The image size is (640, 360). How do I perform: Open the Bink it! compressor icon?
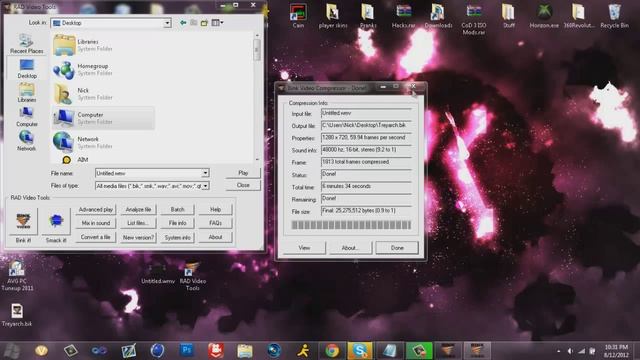tap(23, 221)
